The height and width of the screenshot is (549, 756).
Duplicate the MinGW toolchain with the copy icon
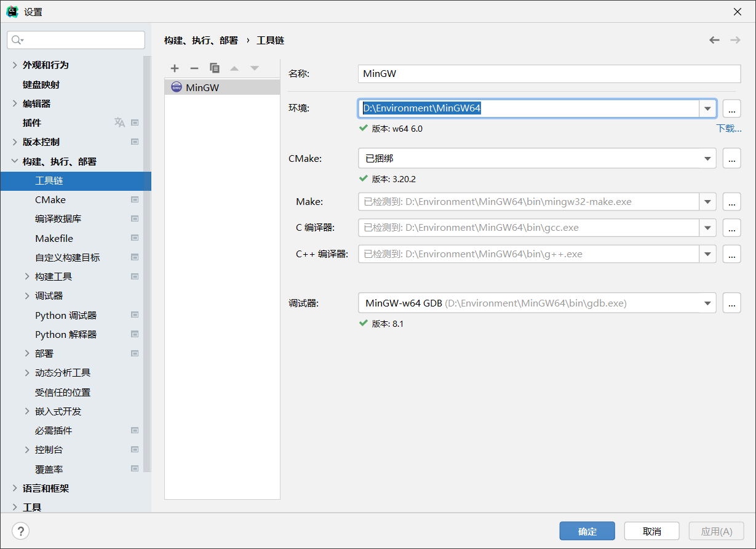click(x=215, y=68)
